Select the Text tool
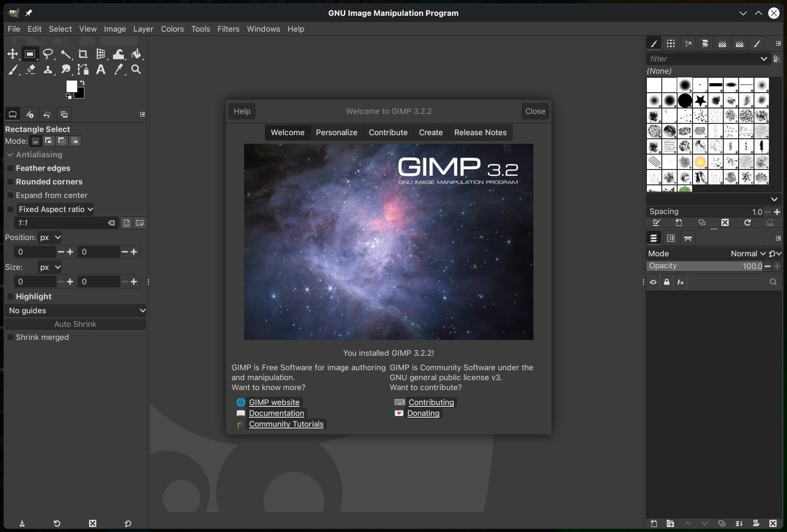787x532 pixels. (x=101, y=70)
